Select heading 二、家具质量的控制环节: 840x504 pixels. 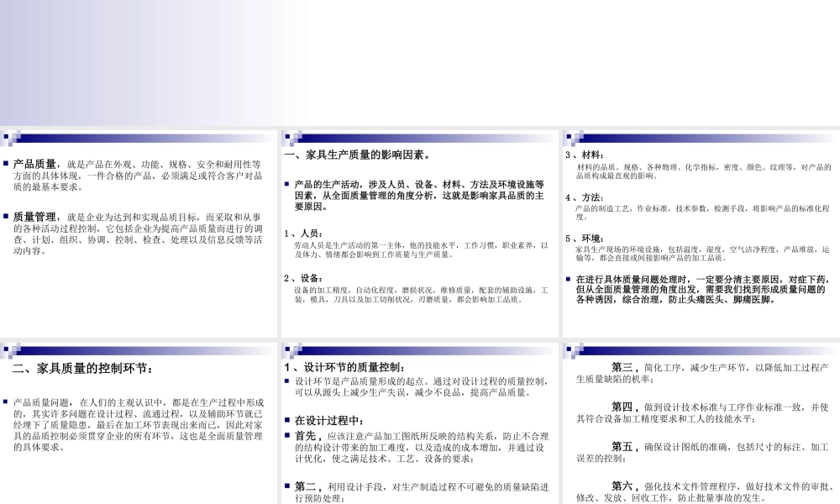tap(83, 369)
